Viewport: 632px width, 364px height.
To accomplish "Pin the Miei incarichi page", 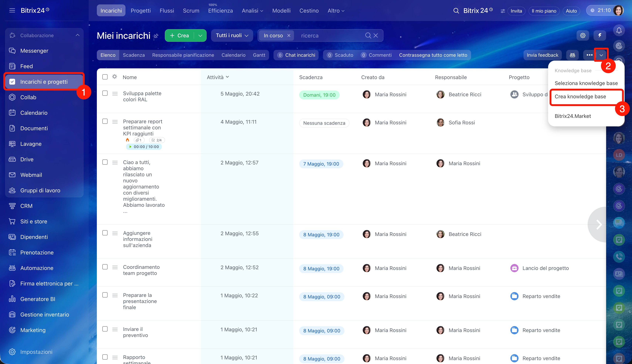I will (156, 36).
